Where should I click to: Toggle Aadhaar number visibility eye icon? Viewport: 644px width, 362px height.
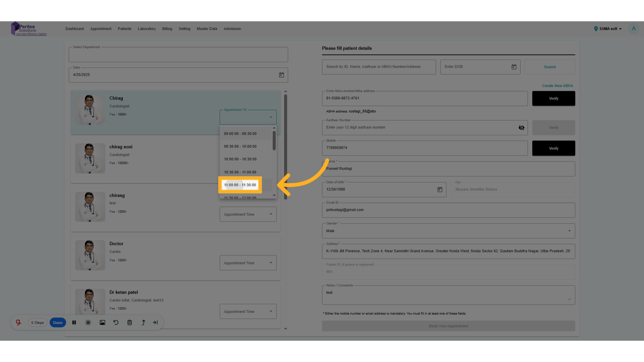point(521,128)
